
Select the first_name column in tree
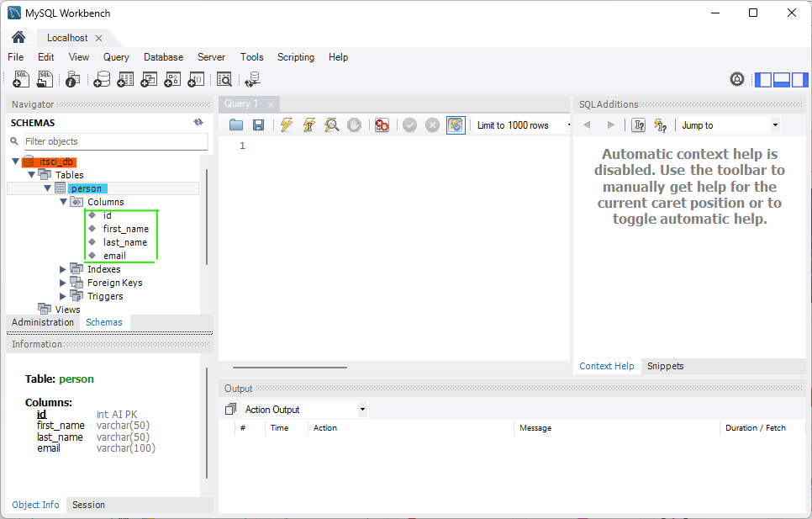125,229
